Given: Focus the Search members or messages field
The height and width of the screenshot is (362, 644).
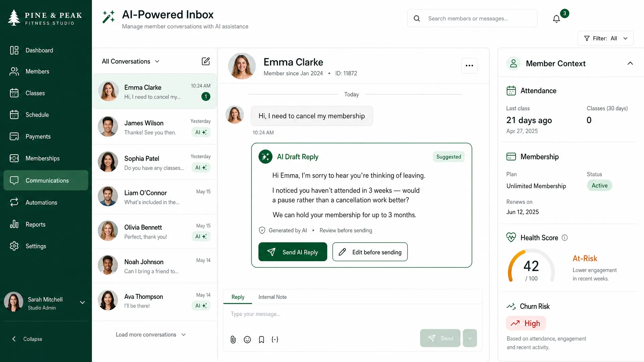Looking at the screenshot, I should (472, 18).
